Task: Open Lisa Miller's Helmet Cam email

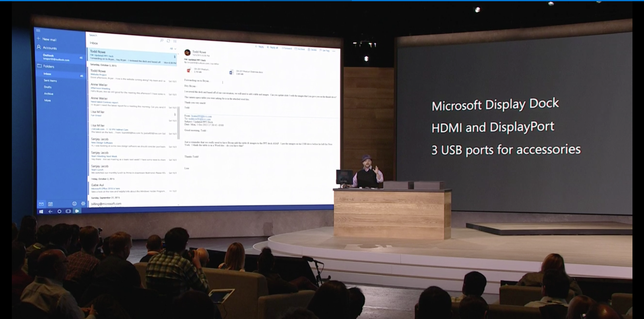Action: click(133, 129)
